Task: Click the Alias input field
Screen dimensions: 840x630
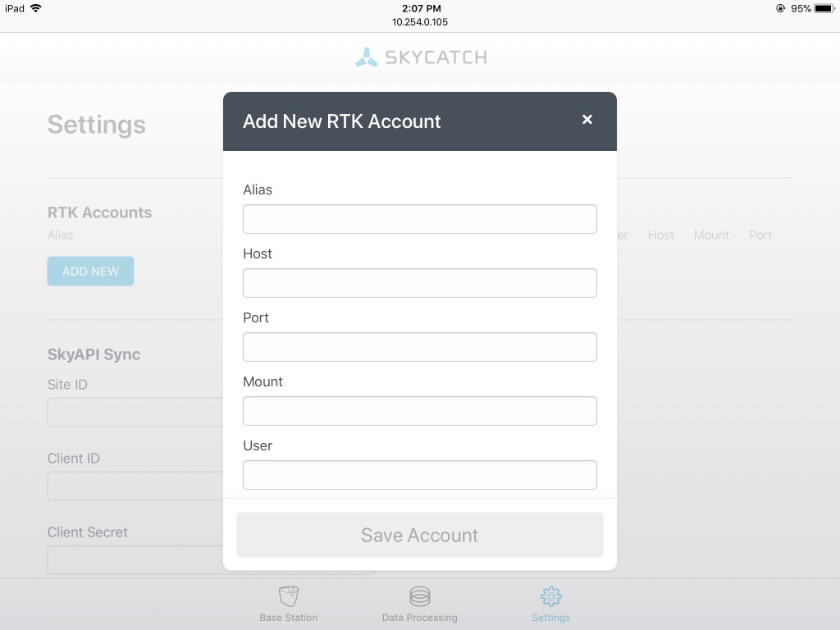Action: coord(419,218)
